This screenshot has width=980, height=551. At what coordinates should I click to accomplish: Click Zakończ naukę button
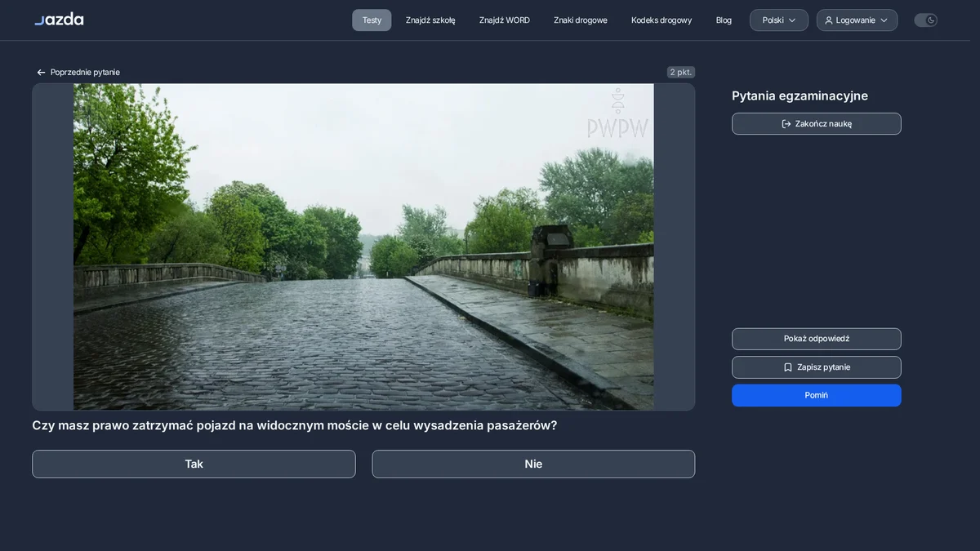click(817, 124)
